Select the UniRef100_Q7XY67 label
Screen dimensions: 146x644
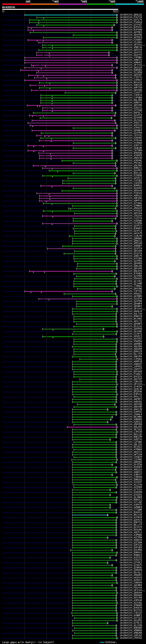[x=131, y=25]
